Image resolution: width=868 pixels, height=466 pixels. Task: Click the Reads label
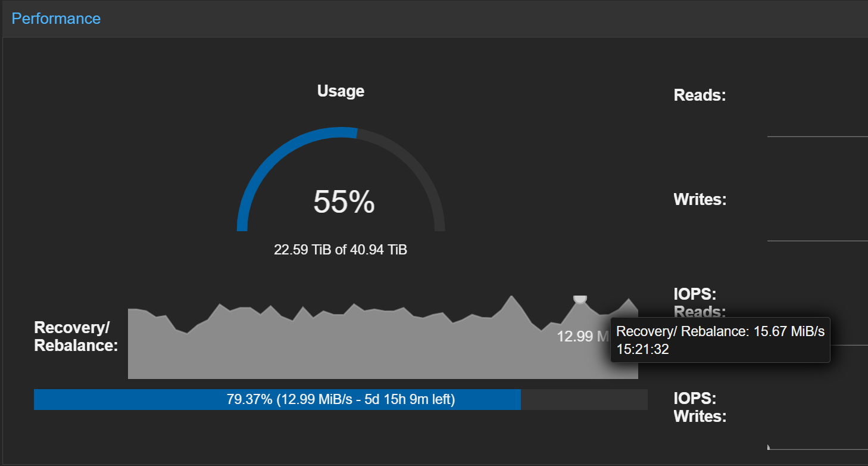tap(700, 95)
